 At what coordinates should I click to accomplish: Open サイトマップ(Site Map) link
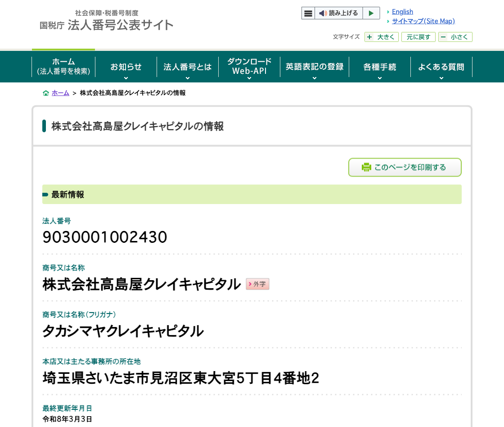423,21
